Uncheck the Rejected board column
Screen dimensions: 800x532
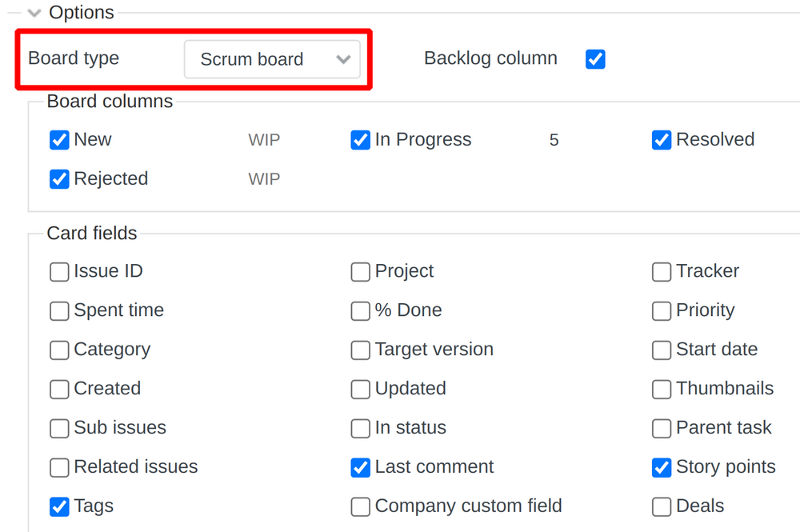59,178
